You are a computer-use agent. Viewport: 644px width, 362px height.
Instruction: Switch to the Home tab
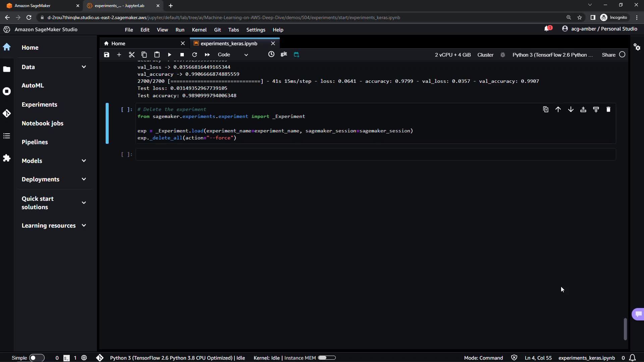click(x=118, y=44)
